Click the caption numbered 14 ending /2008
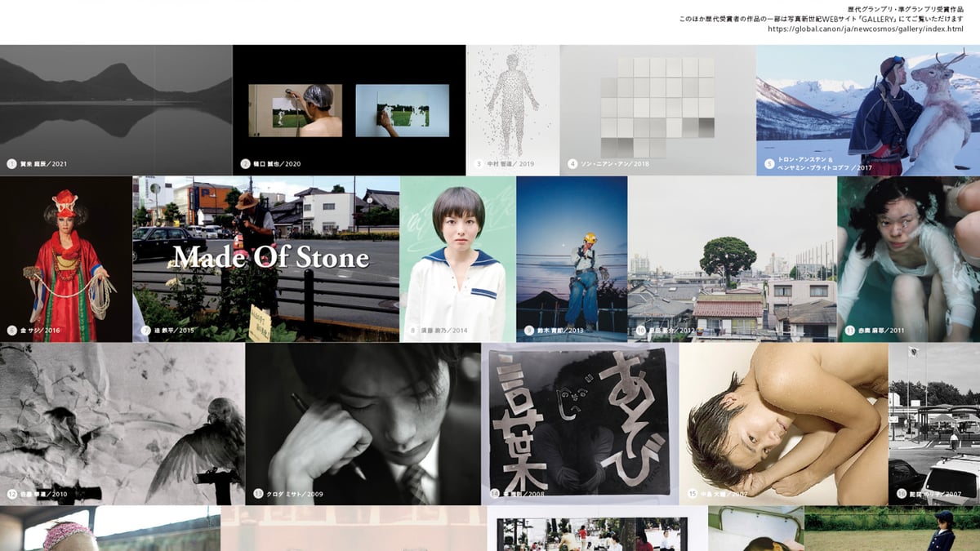This screenshot has width=980, height=551. point(516,494)
